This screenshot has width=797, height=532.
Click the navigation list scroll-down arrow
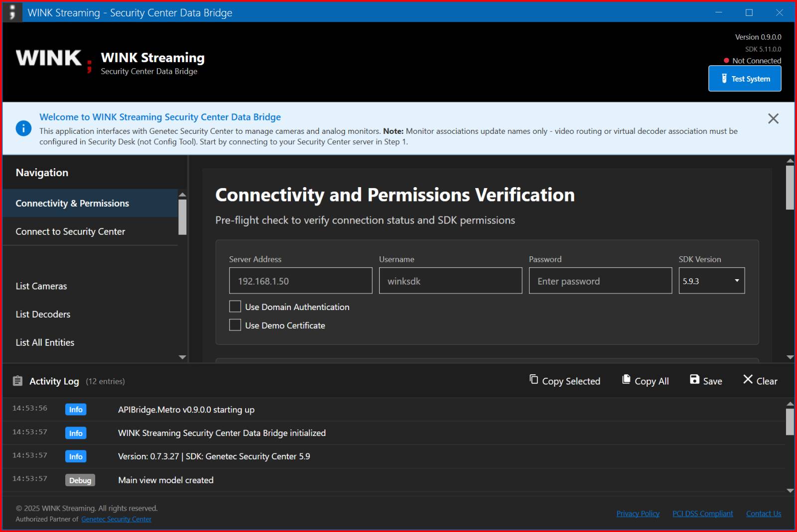(x=182, y=357)
